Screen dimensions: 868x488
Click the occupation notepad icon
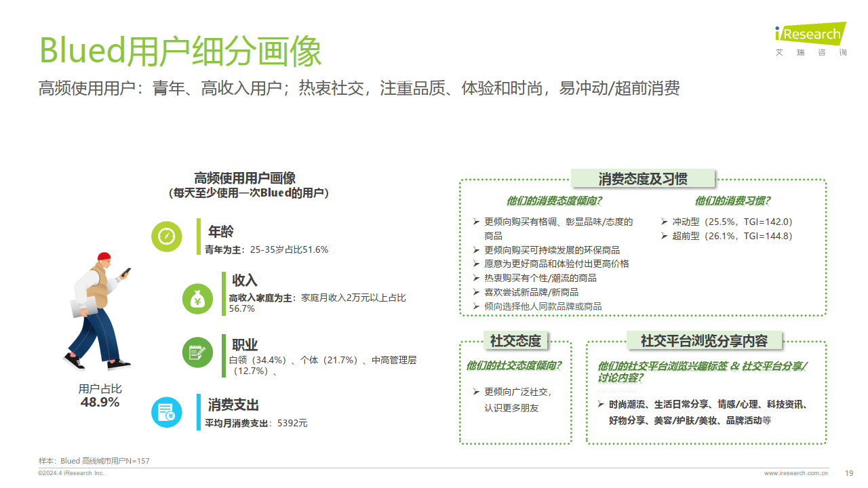198,352
